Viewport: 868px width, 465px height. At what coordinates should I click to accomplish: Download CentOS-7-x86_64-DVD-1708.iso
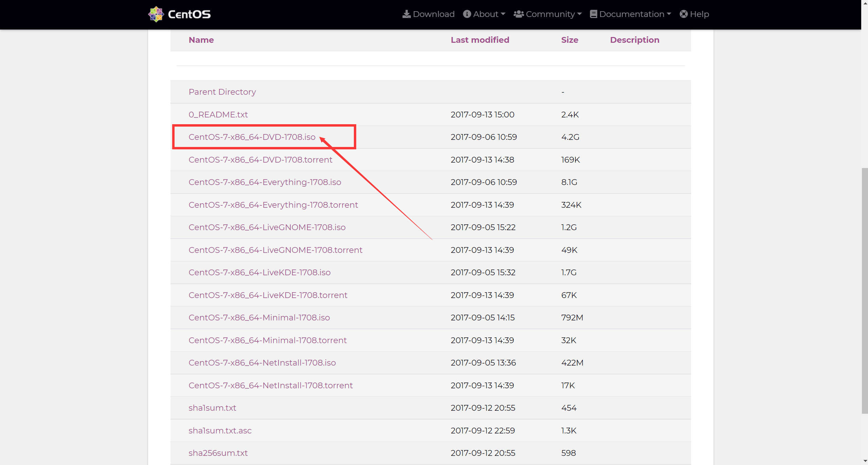(252, 137)
